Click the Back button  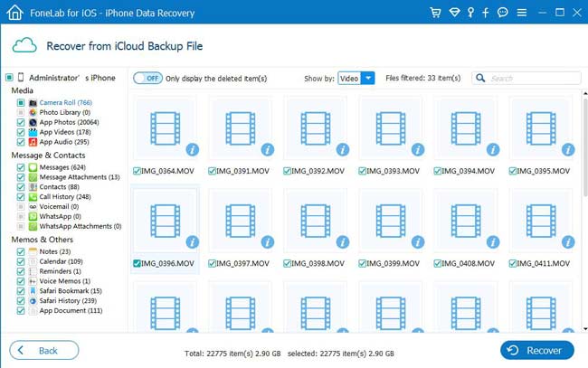point(44,351)
